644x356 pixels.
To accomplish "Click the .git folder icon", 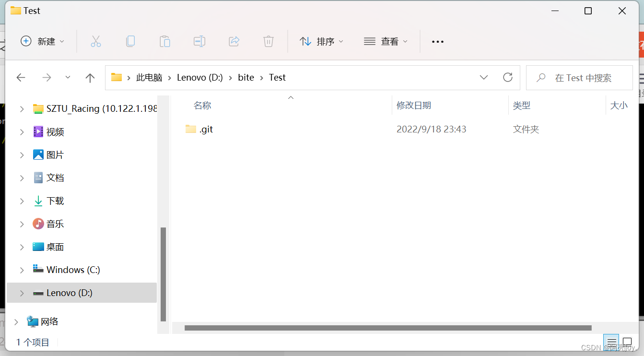I will [x=191, y=129].
